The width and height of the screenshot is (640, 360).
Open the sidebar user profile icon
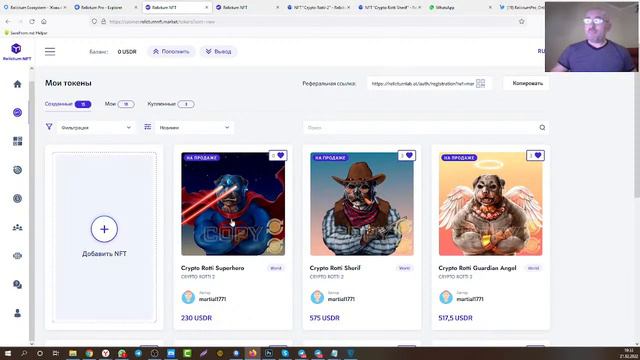[x=17, y=313]
